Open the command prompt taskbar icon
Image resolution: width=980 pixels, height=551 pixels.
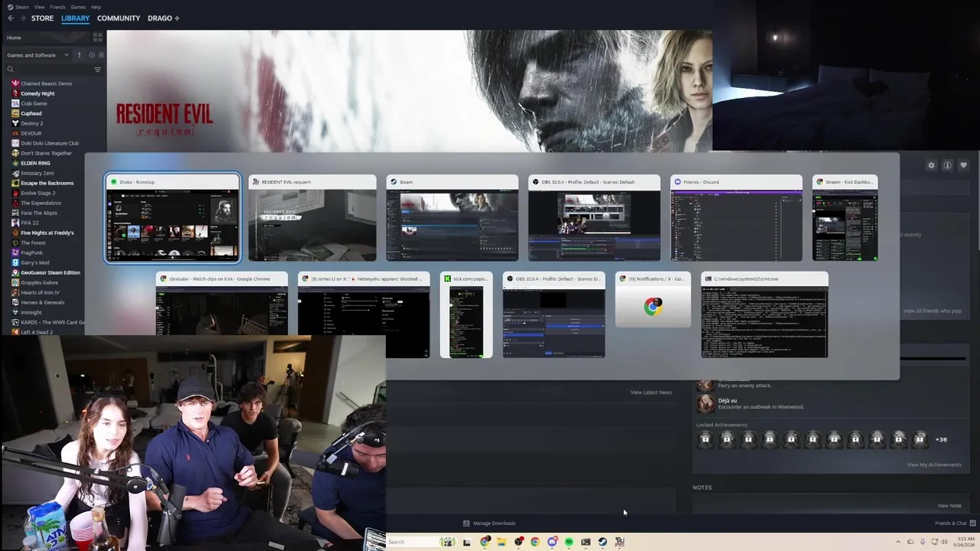pos(586,542)
